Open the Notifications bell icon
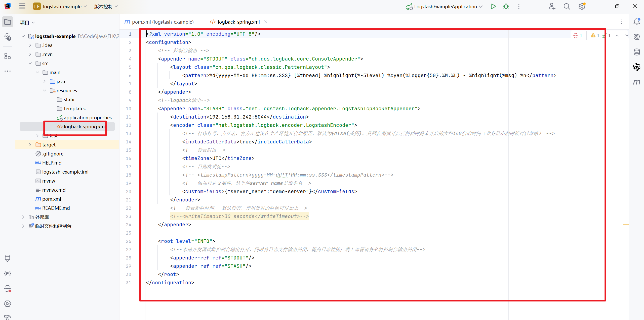 [636, 22]
